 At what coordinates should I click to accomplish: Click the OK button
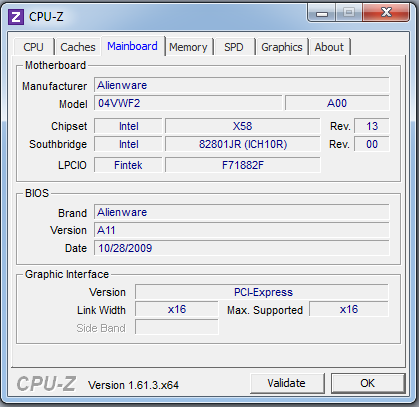pos(368,383)
